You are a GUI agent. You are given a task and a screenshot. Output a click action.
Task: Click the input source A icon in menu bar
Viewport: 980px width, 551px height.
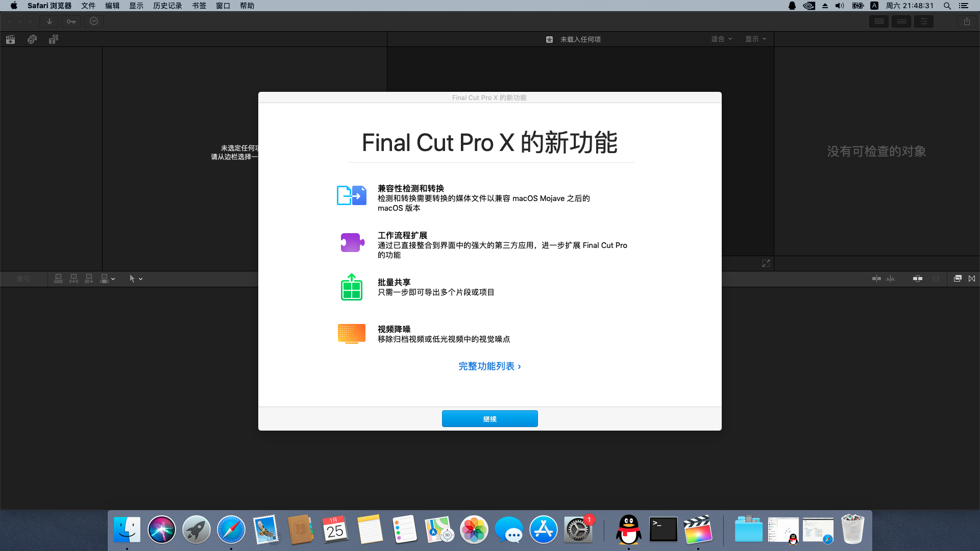(874, 6)
